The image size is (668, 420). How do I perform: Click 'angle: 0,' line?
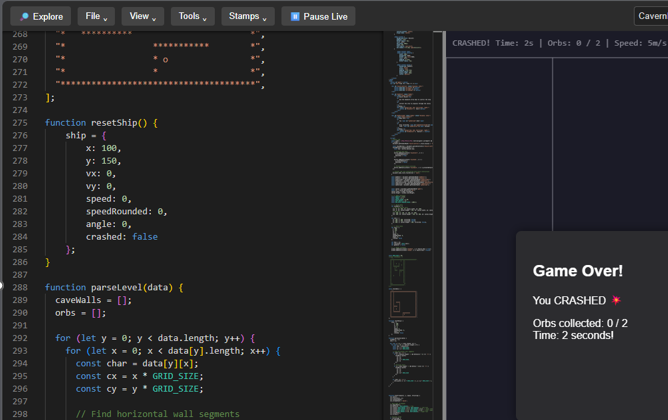(x=109, y=224)
